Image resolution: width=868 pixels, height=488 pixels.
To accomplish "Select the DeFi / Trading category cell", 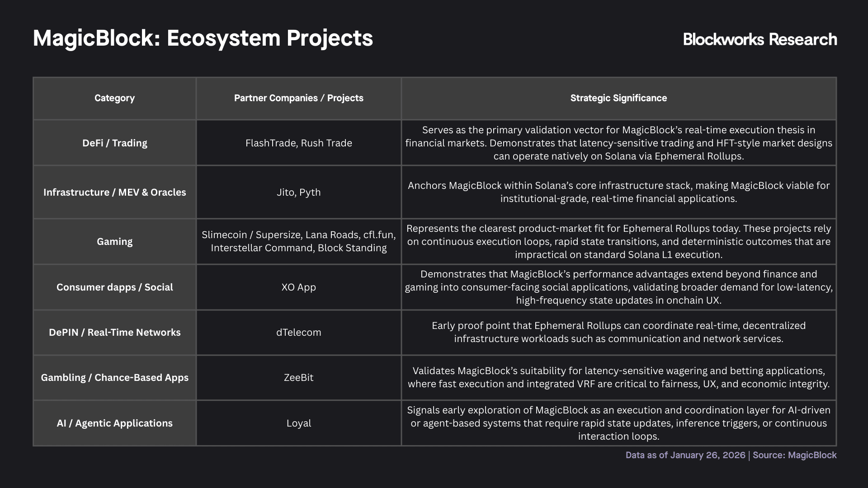I will [x=115, y=143].
